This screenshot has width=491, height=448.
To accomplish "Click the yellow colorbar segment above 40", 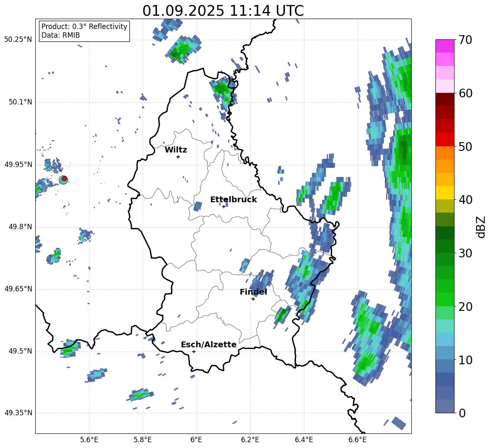I will tap(445, 193).
